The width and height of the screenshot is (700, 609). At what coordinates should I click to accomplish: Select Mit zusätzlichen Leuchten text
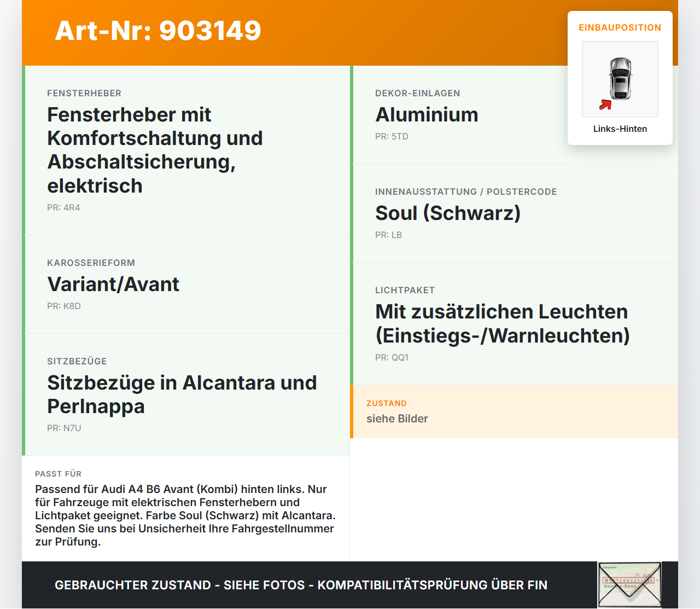pyautogui.click(x=503, y=323)
